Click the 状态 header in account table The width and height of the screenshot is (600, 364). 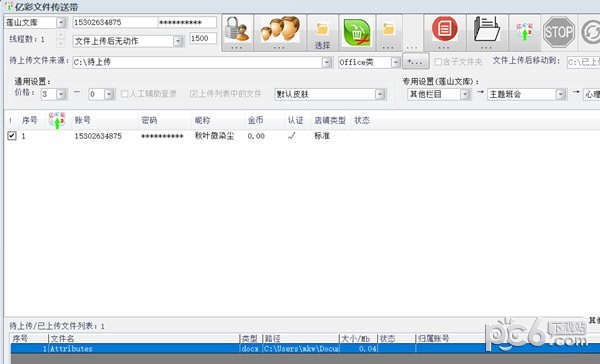tap(362, 120)
